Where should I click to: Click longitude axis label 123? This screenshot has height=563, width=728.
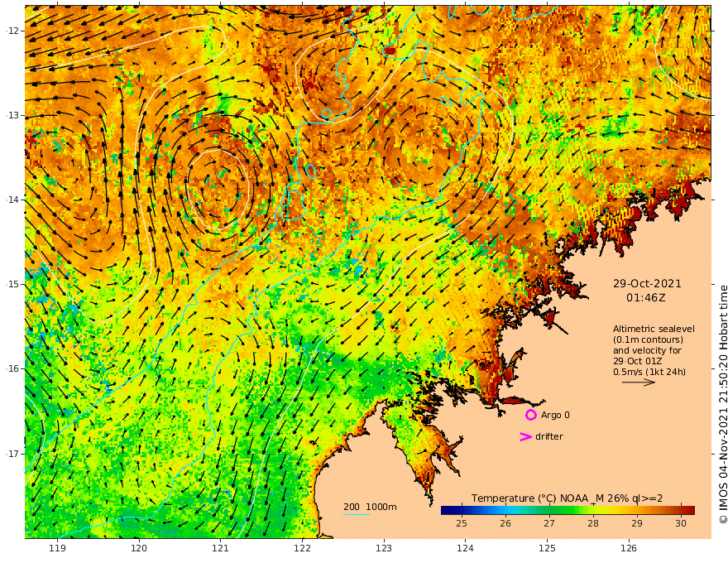384,548
